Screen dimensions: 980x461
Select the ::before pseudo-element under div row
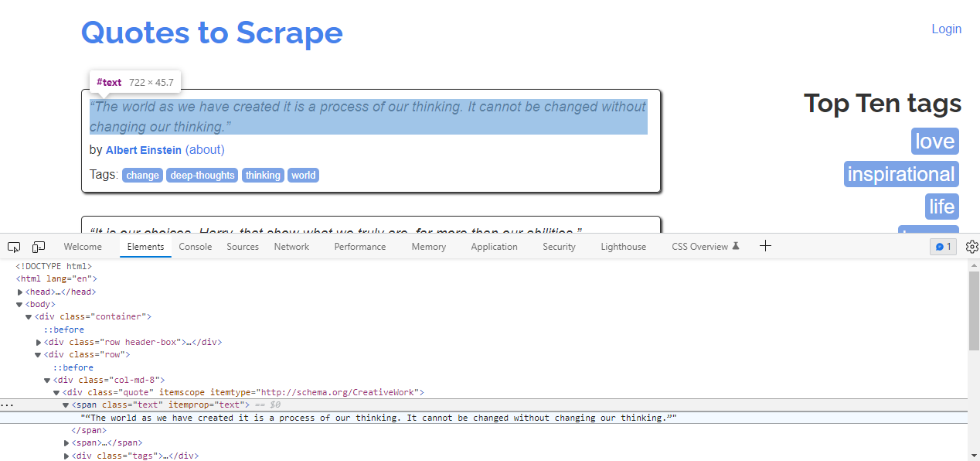point(73,367)
